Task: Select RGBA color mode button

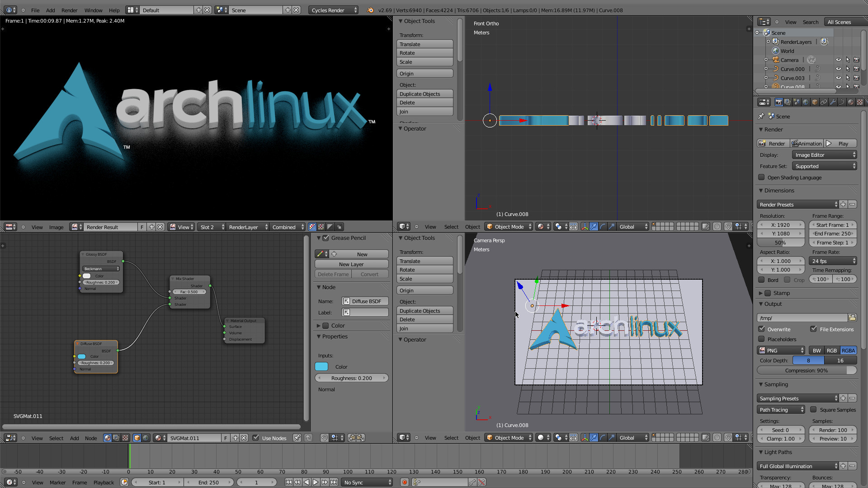Action: [848, 350]
